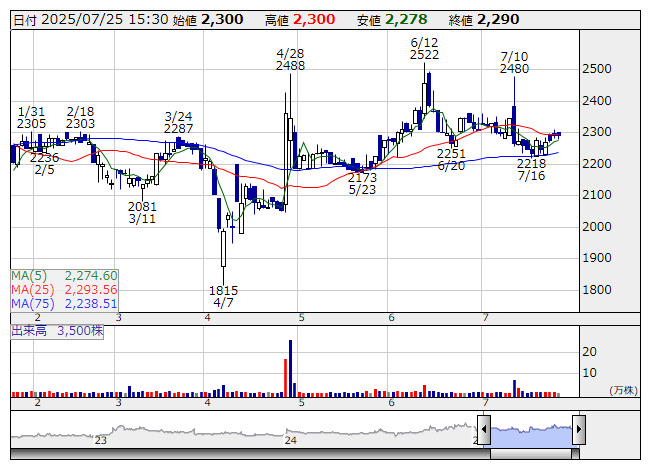The height and width of the screenshot is (470, 653).
Task: Click the 出来高 3,500株 volume label
Action: pos(57,331)
